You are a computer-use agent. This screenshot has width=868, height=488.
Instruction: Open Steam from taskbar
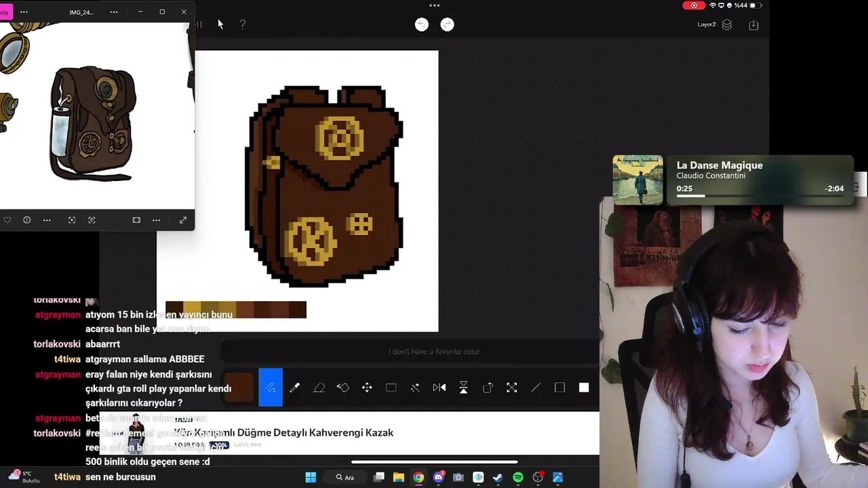498,477
